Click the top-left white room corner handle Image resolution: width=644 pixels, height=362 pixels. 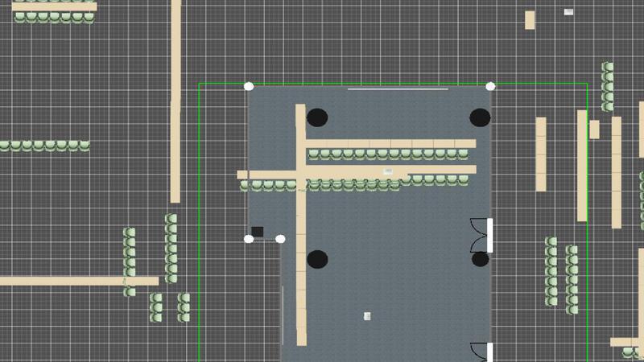pyautogui.click(x=249, y=86)
